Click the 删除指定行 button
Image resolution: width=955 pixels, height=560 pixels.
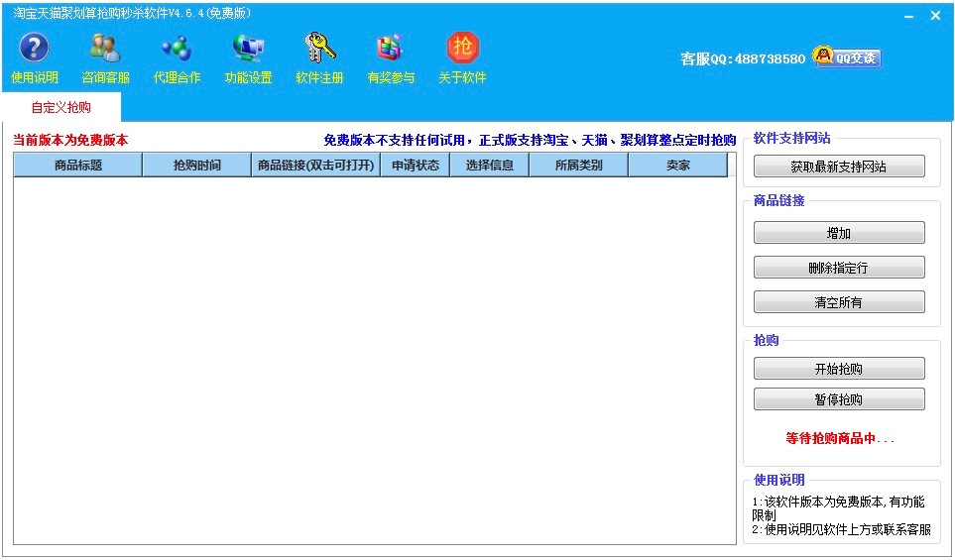coord(839,268)
